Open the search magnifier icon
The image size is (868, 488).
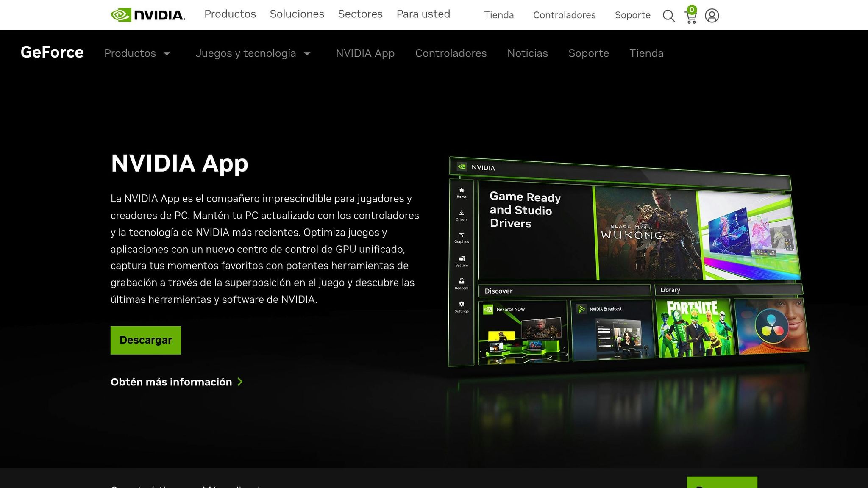[x=668, y=16]
